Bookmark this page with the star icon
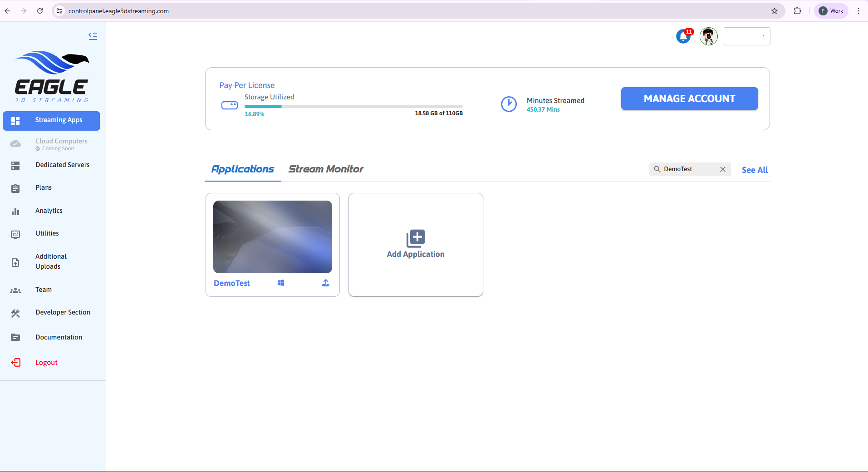The image size is (868, 472). (x=775, y=11)
